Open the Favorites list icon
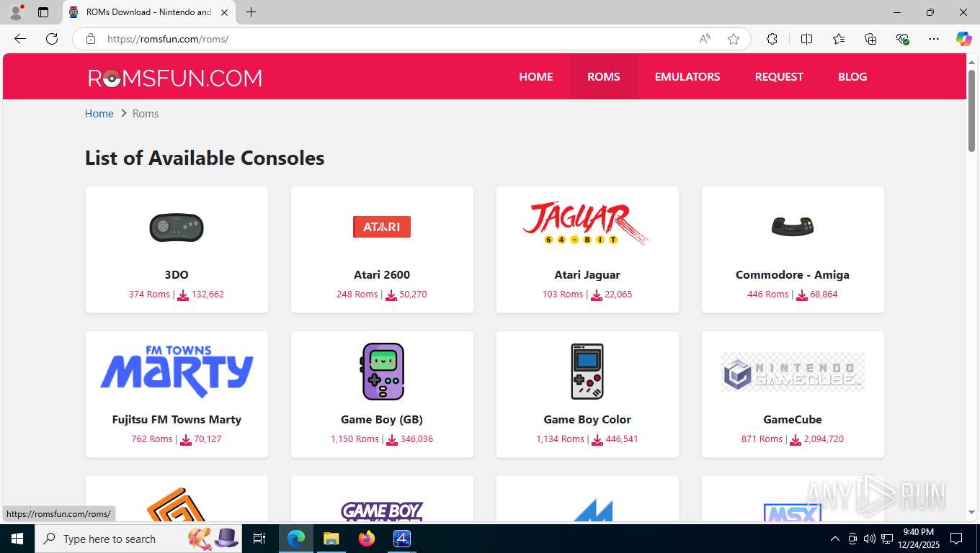980x553 pixels. [x=839, y=39]
